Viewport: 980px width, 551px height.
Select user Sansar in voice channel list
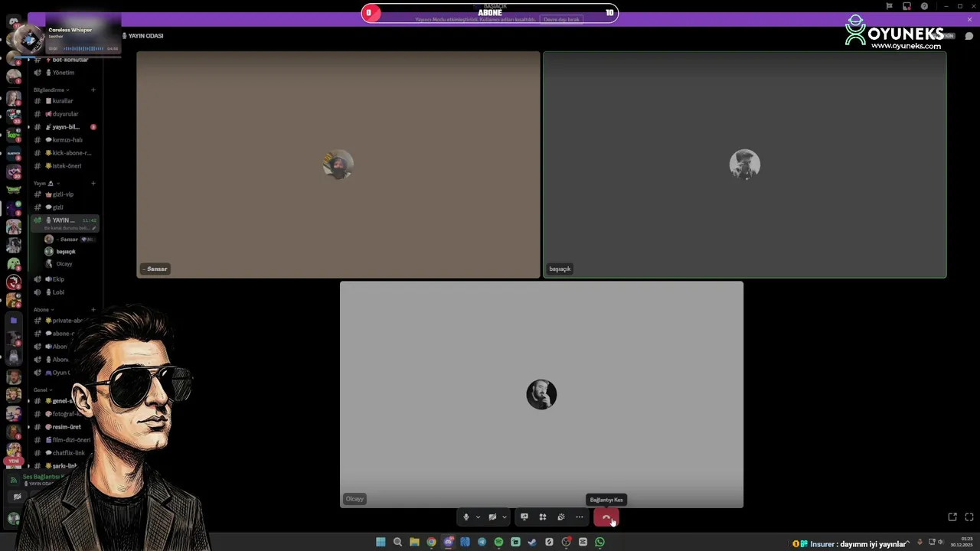pos(69,240)
